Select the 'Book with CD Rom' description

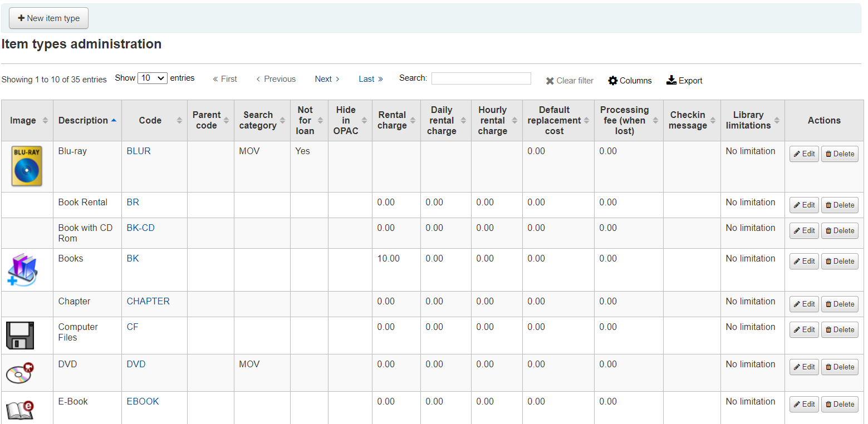[x=85, y=233]
